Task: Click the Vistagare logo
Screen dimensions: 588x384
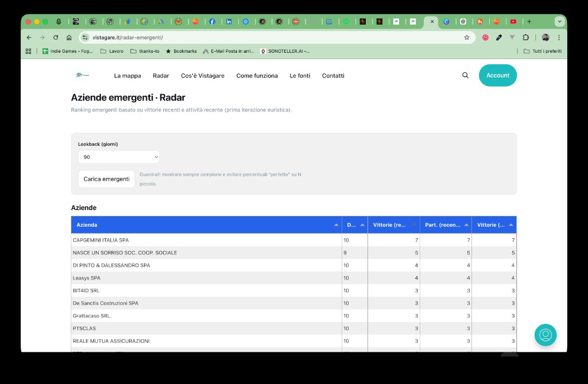Action: coord(82,75)
